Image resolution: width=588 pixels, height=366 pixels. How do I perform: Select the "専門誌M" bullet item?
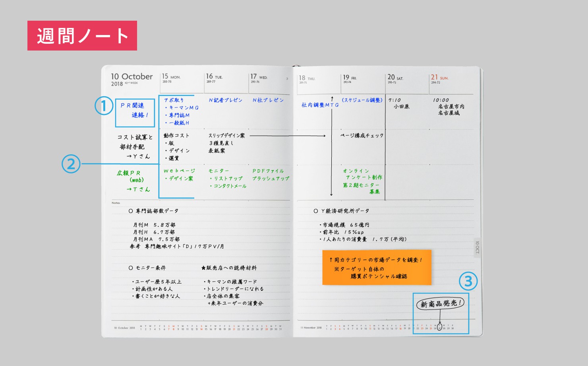click(177, 115)
